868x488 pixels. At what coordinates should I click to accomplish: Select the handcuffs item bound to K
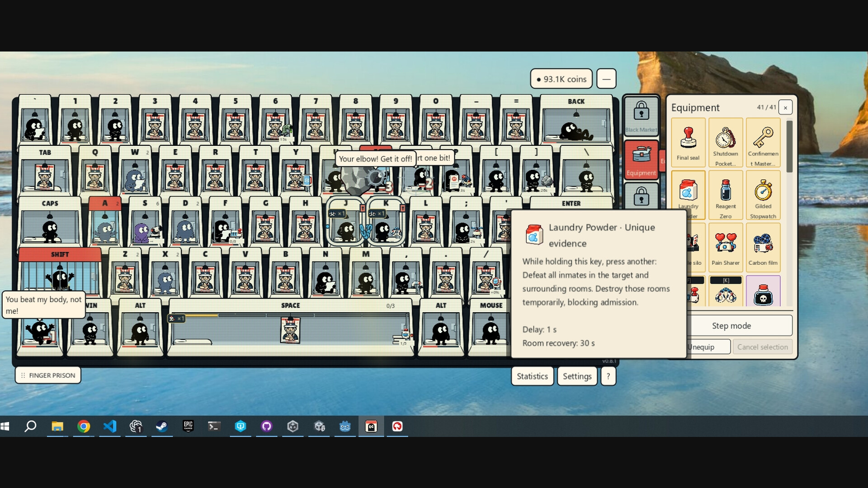[x=726, y=291]
